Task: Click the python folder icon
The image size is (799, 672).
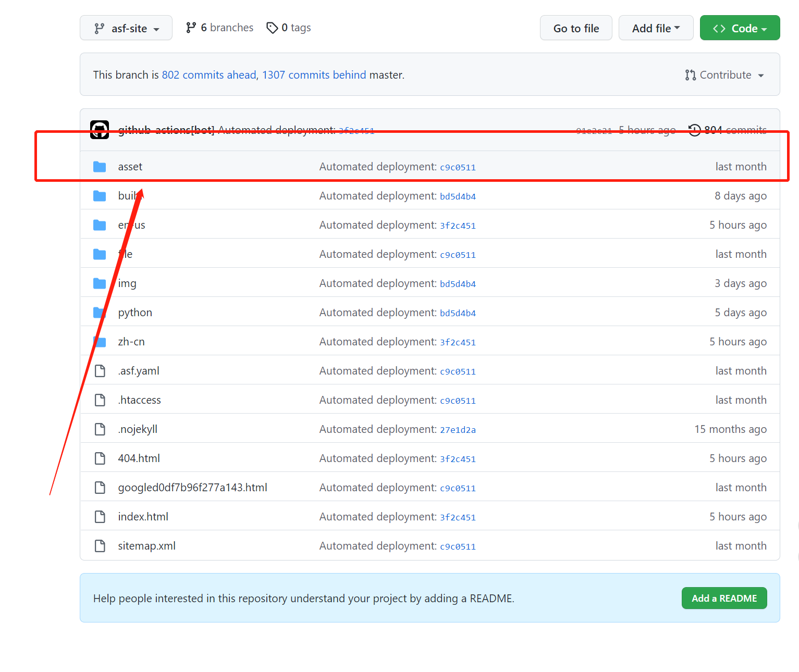Action: (100, 313)
